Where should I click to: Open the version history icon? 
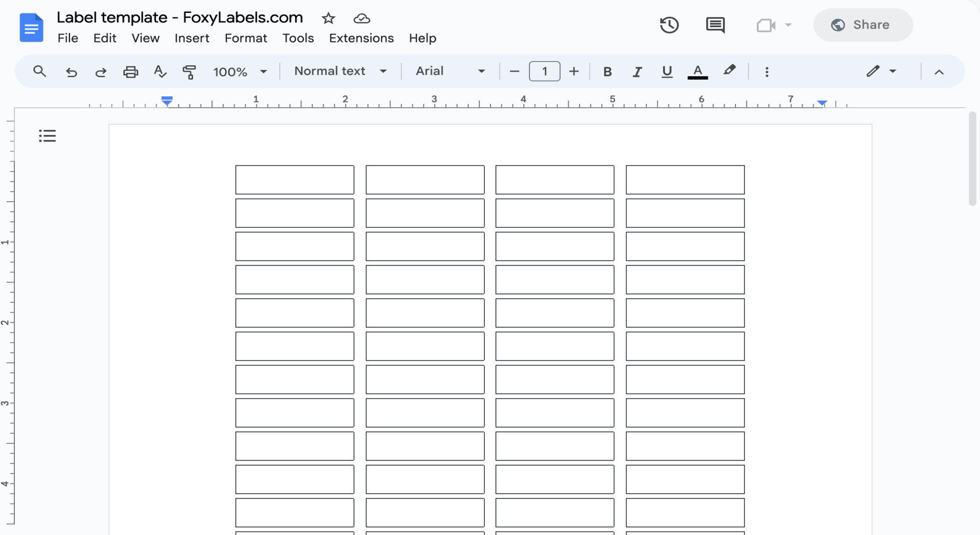pyautogui.click(x=669, y=25)
